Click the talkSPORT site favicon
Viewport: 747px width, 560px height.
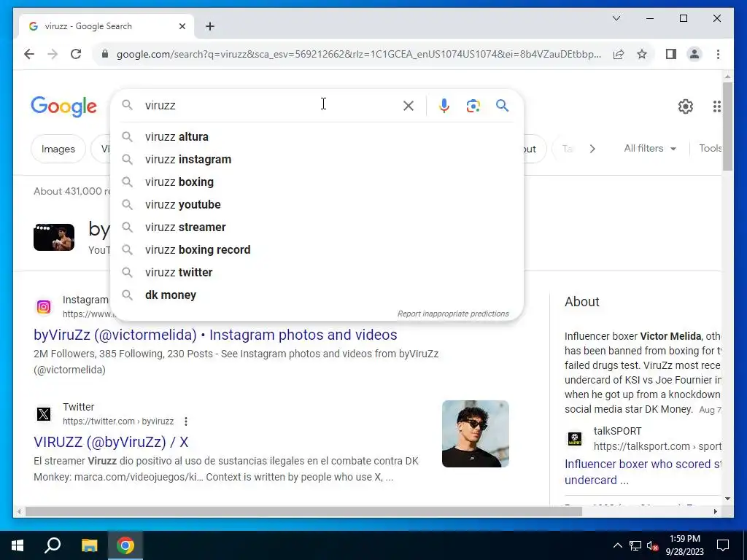pyautogui.click(x=575, y=438)
